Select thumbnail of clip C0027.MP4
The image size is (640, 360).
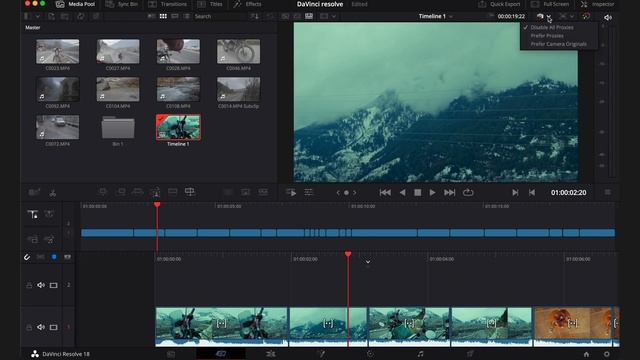pyautogui.click(x=118, y=51)
